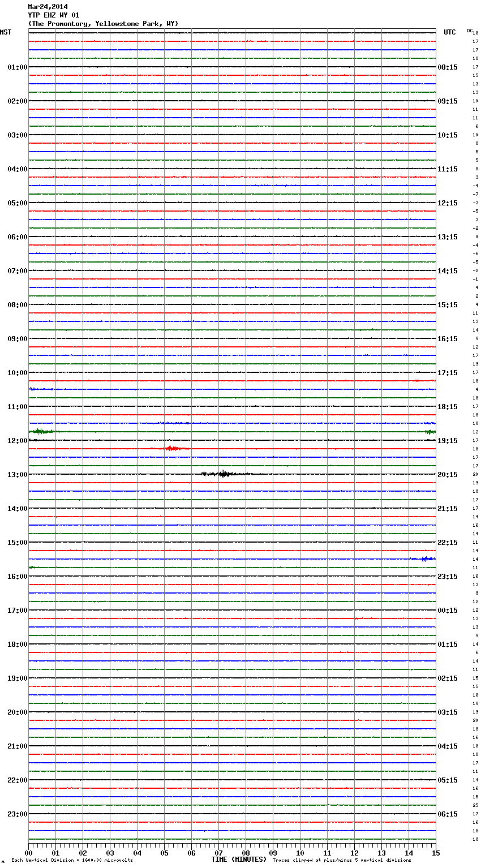The height and width of the screenshot is (868, 481).
Task: Select the 15:00 MST hour label
Action: (x=17, y=543)
